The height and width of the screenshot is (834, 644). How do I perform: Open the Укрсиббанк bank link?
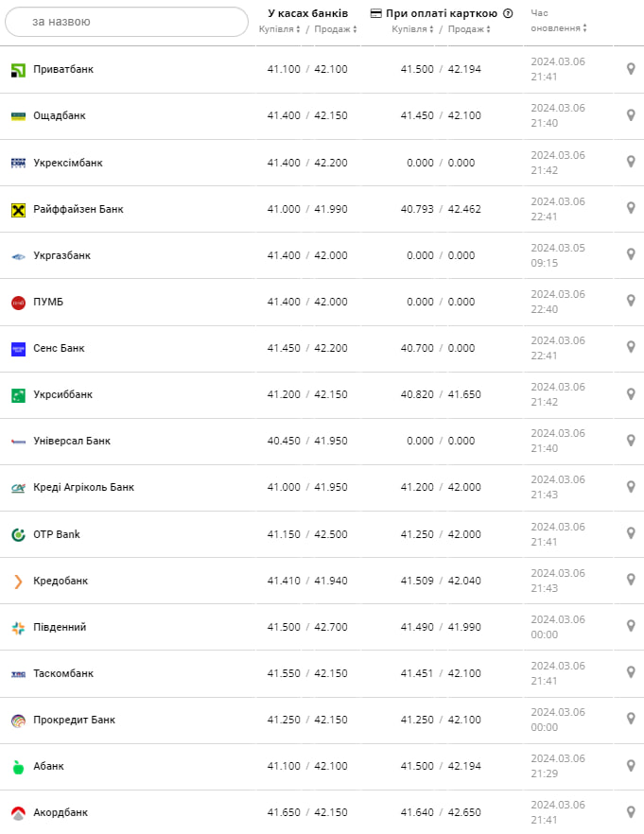tap(62, 394)
